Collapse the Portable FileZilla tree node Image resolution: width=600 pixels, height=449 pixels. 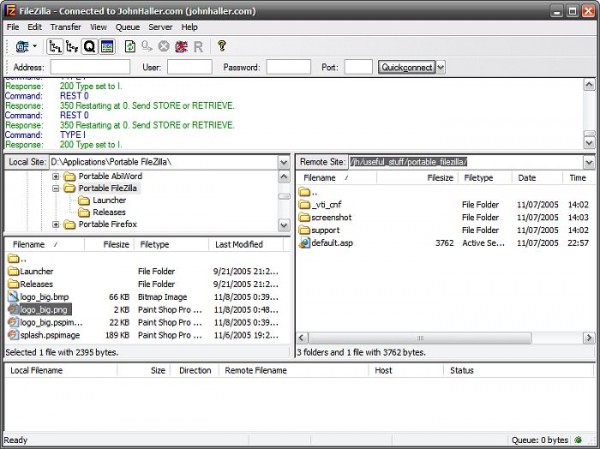click(x=56, y=188)
